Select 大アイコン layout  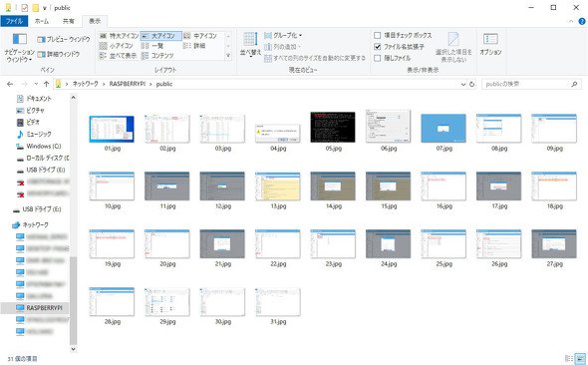click(x=161, y=36)
